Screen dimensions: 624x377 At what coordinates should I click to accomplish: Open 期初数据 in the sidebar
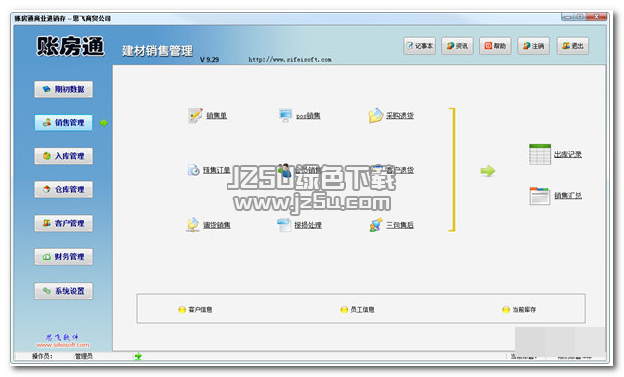[64, 89]
